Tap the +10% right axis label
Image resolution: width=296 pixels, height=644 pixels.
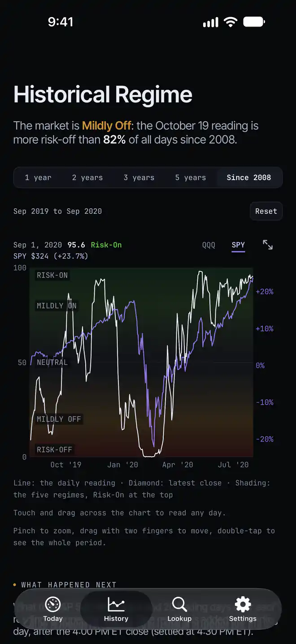[x=265, y=329]
